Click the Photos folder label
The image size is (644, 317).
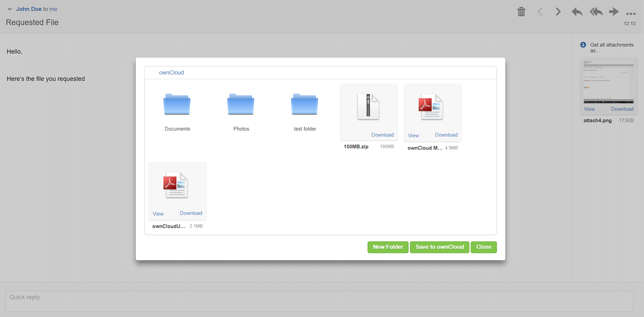tap(241, 129)
